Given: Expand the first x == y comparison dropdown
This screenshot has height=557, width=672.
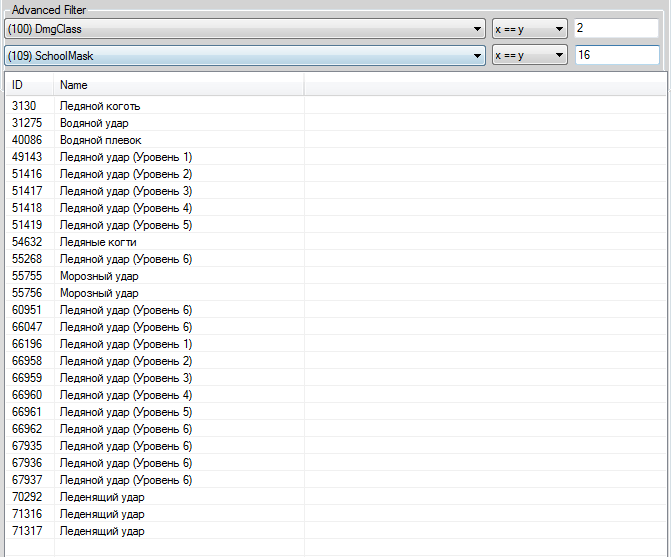Looking at the screenshot, I should (530, 29).
